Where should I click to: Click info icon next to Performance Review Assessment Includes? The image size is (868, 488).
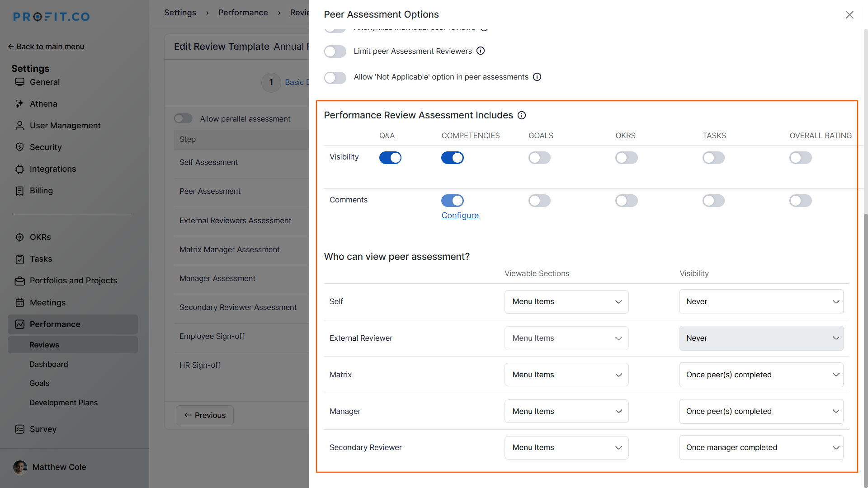pyautogui.click(x=522, y=115)
